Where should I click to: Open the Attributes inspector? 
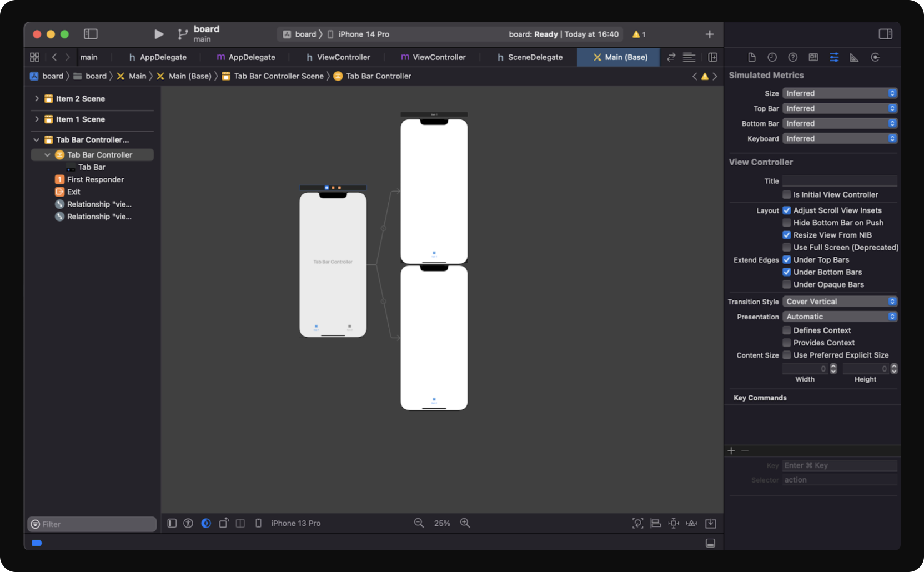[833, 57]
